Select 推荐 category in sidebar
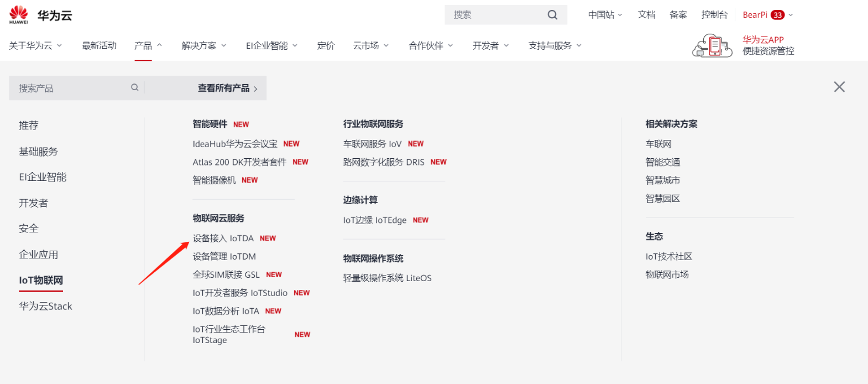The width and height of the screenshot is (868, 384). coord(29,126)
